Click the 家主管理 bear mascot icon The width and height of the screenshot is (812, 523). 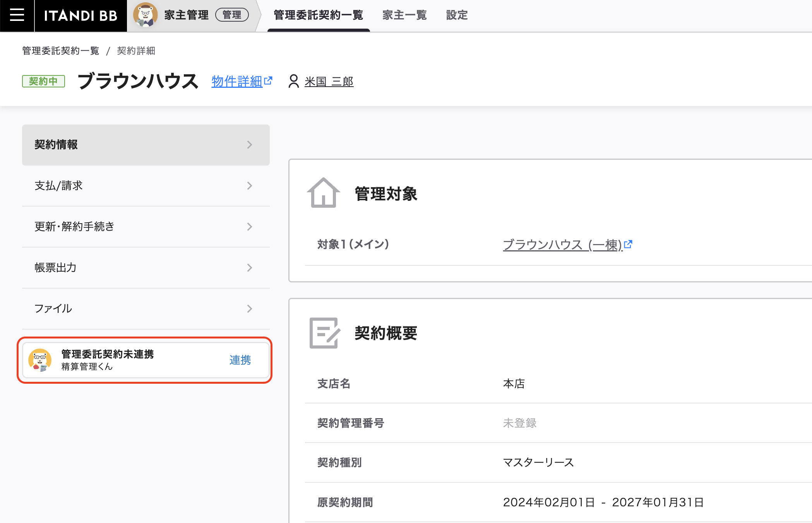(x=145, y=15)
